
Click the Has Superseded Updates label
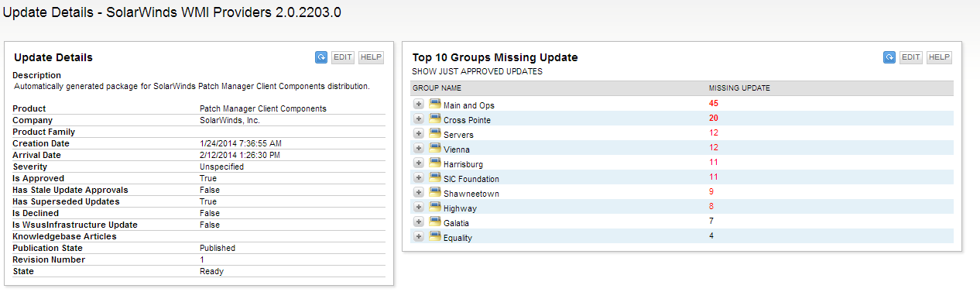66,201
